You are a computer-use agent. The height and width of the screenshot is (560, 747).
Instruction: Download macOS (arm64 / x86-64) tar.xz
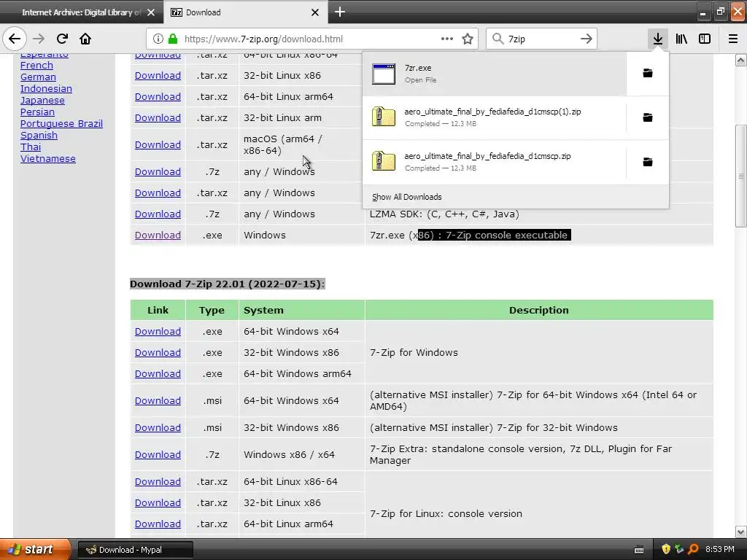tap(158, 145)
